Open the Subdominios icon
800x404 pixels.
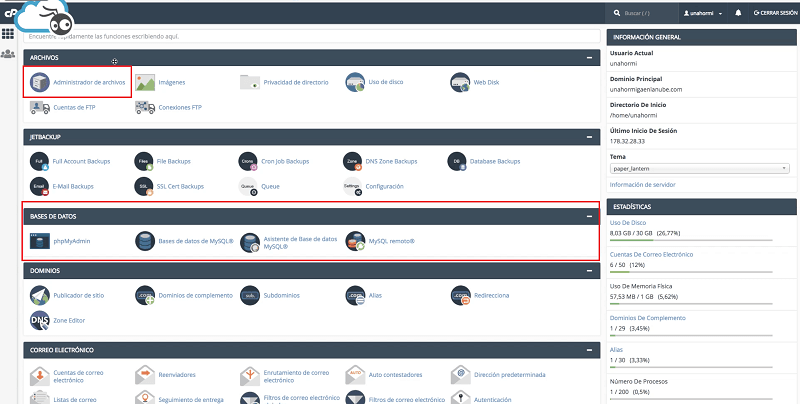pyautogui.click(x=250, y=295)
